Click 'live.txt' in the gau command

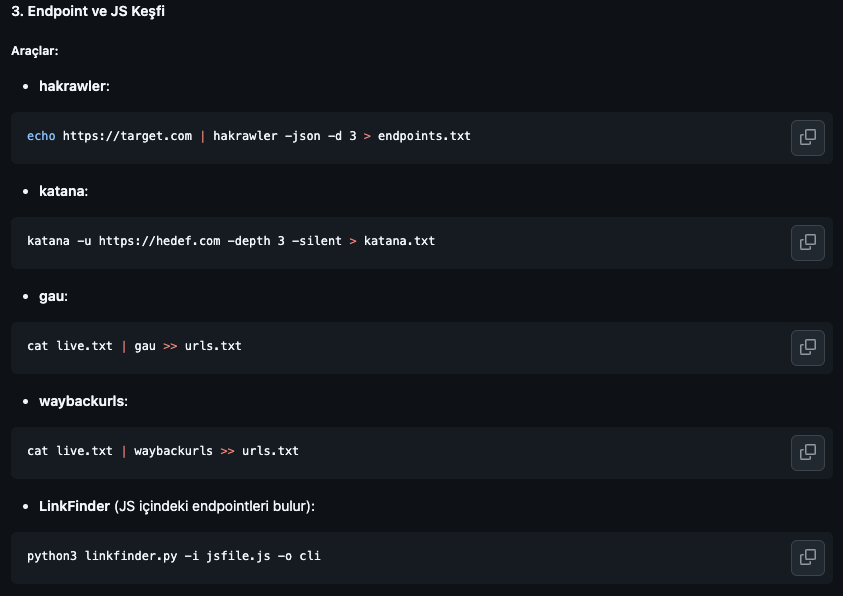point(84,346)
